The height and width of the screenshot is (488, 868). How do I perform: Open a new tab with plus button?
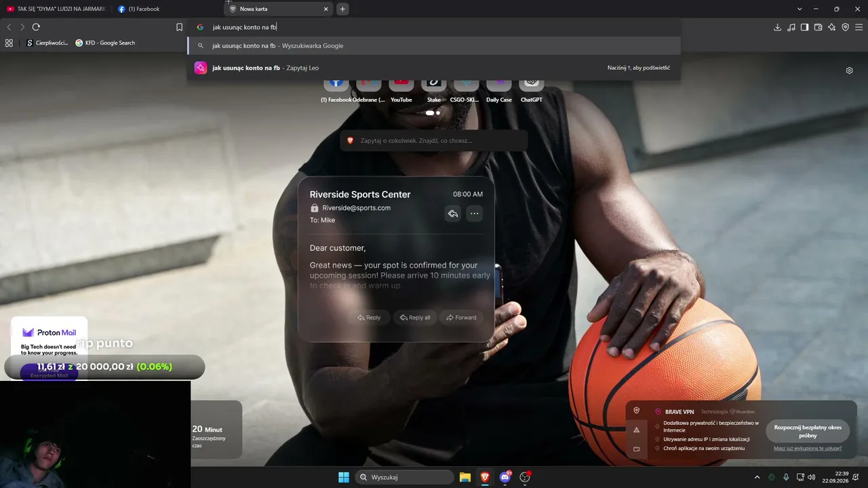tap(342, 9)
